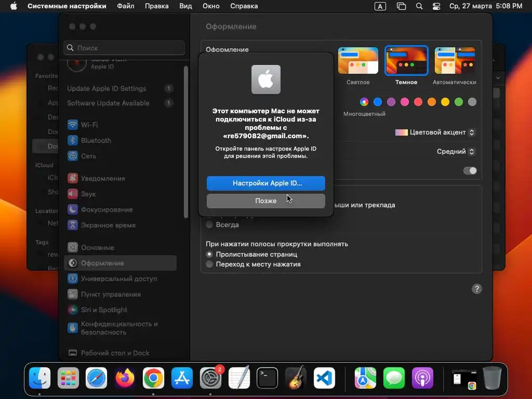Click the Поиск search field
Viewport: 532px width, 399px height.
(124, 48)
